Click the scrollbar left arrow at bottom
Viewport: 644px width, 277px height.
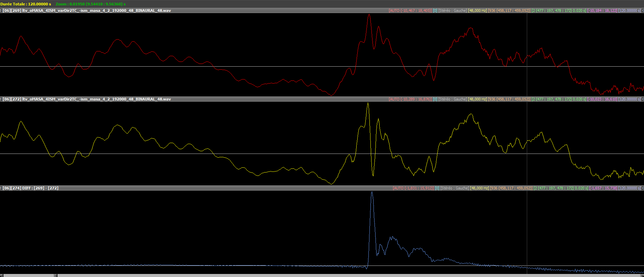[x=1, y=275]
